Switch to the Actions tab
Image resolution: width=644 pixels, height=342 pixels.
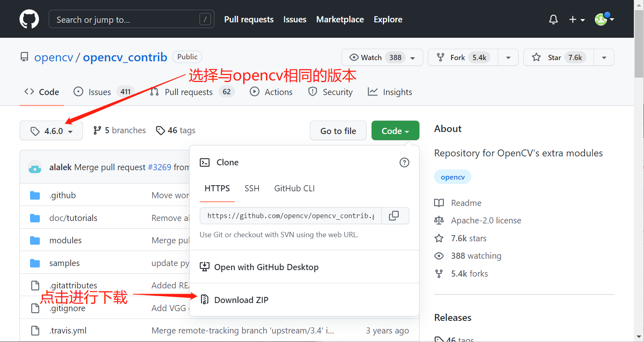(x=271, y=92)
